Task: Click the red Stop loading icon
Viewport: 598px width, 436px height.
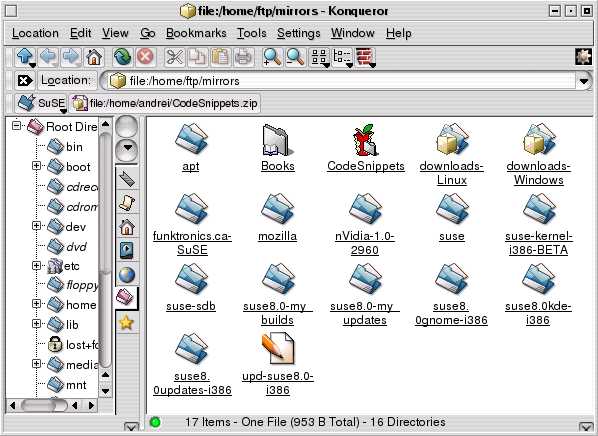Action: [x=145, y=57]
